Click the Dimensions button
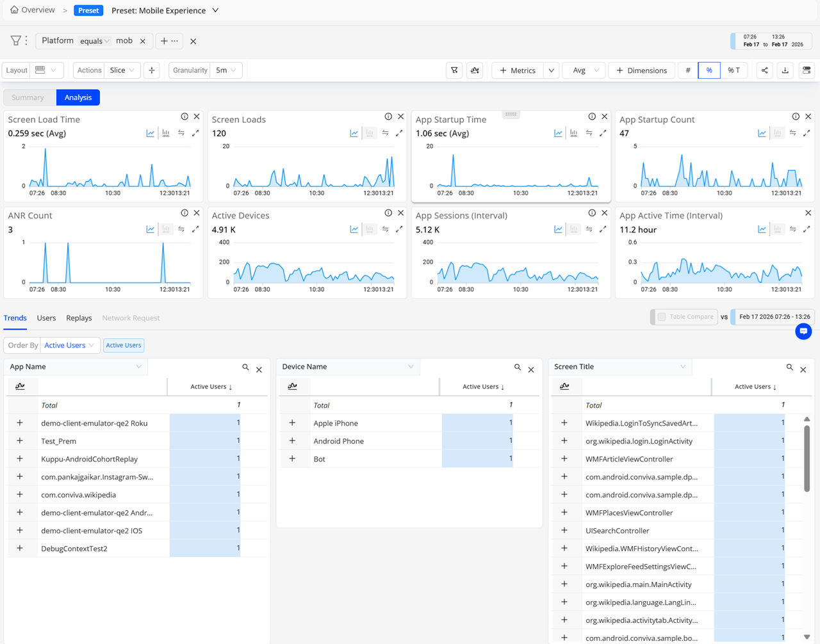Viewport: 820px width, 644px height. (x=642, y=70)
